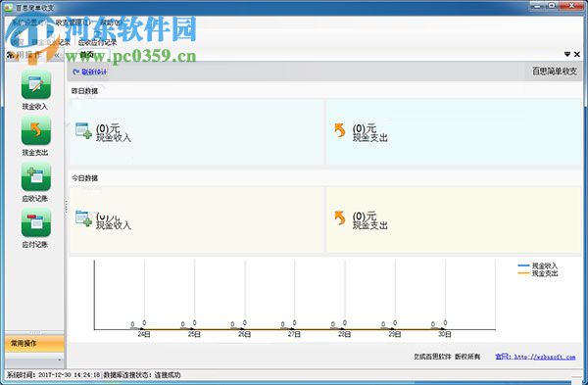Open the 应收记账 sidebar icon
The width and height of the screenshot is (588, 385).
[35, 176]
